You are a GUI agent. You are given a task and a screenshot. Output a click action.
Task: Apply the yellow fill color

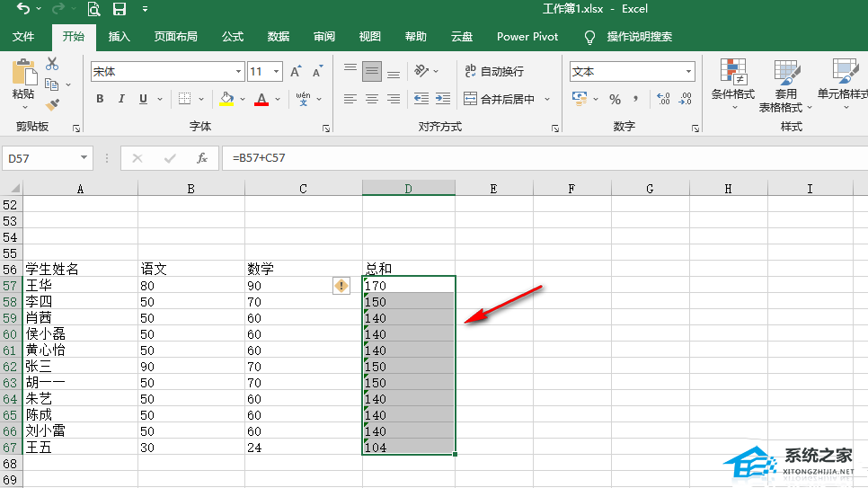point(226,99)
